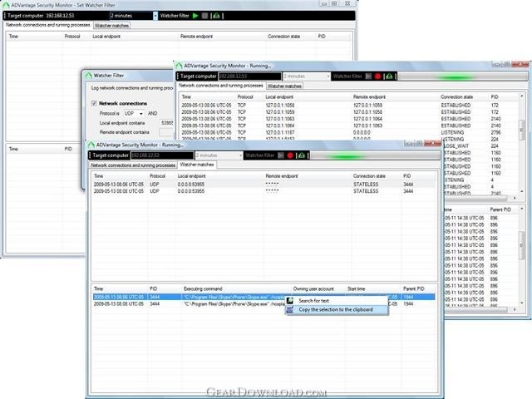Click Owning user account column header
The width and height of the screenshot is (532, 399).
(313, 288)
